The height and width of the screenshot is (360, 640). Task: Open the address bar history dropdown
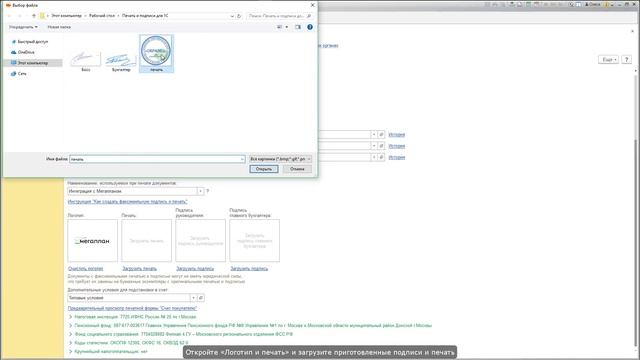click(x=232, y=16)
